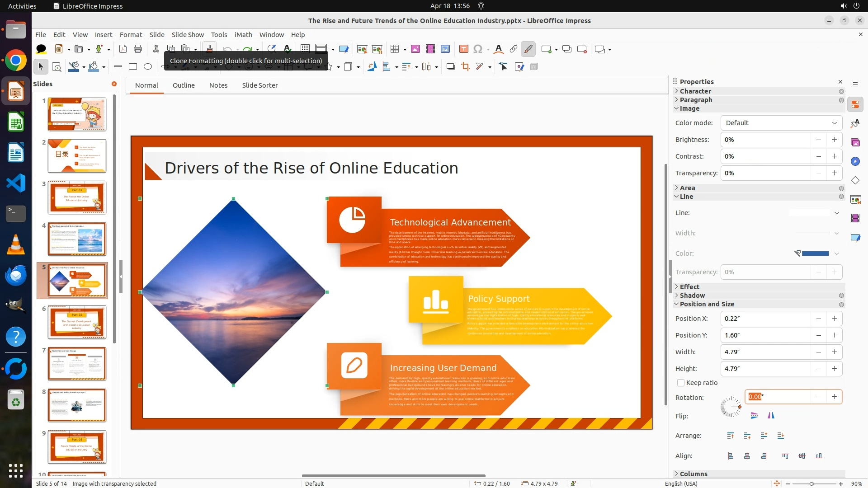Select slide 7 thumbnail
Screen dimensions: 868x488
point(77,364)
